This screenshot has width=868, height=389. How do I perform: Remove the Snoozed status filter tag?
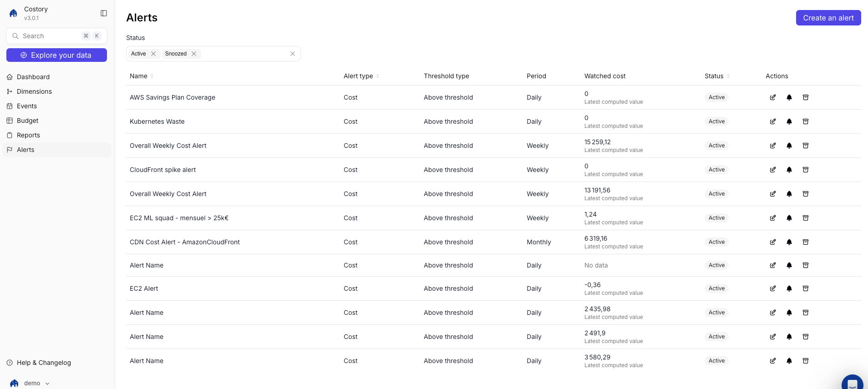pyautogui.click(x=194, y=54)
